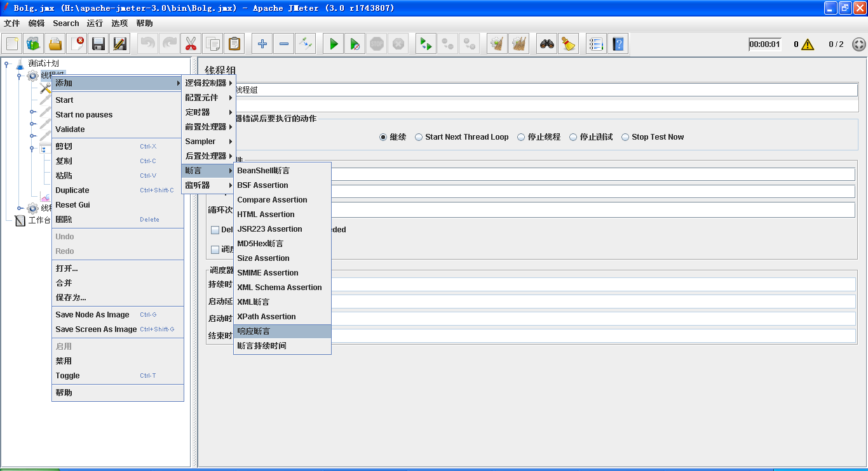Choose Size Assertion in the submenu
The image size is (868, 471).
pos(282,258)
